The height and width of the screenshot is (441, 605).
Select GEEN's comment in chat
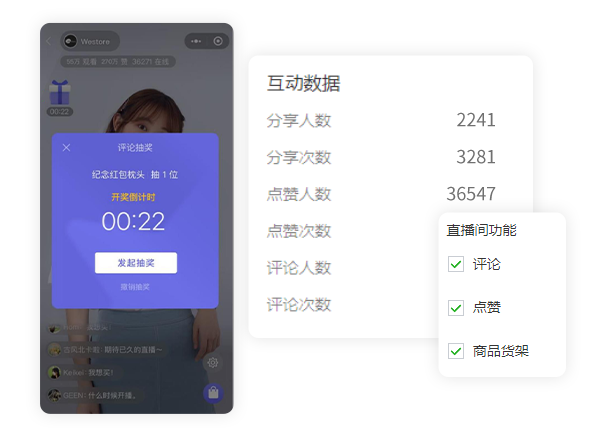pyautogui.click(x=93, y=395)
